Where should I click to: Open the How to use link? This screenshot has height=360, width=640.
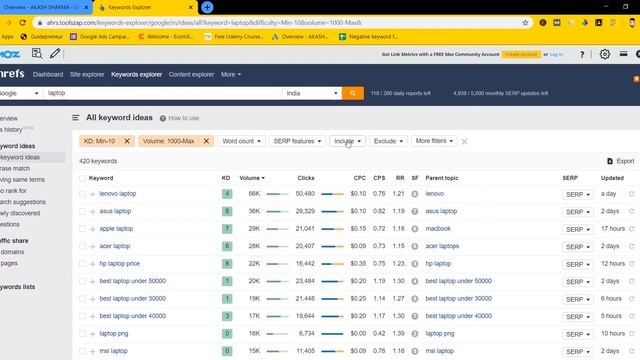(x=180, y=118)
